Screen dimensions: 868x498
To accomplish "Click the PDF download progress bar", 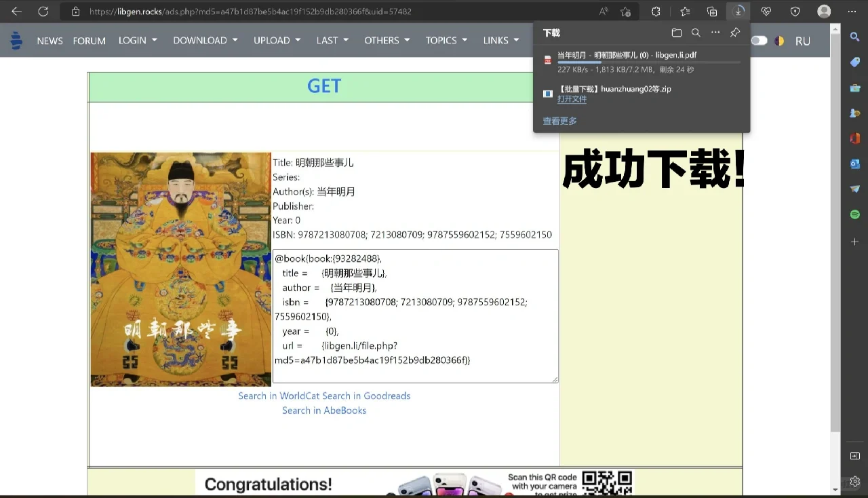I will pyautogui.click(x=649, y=62).
